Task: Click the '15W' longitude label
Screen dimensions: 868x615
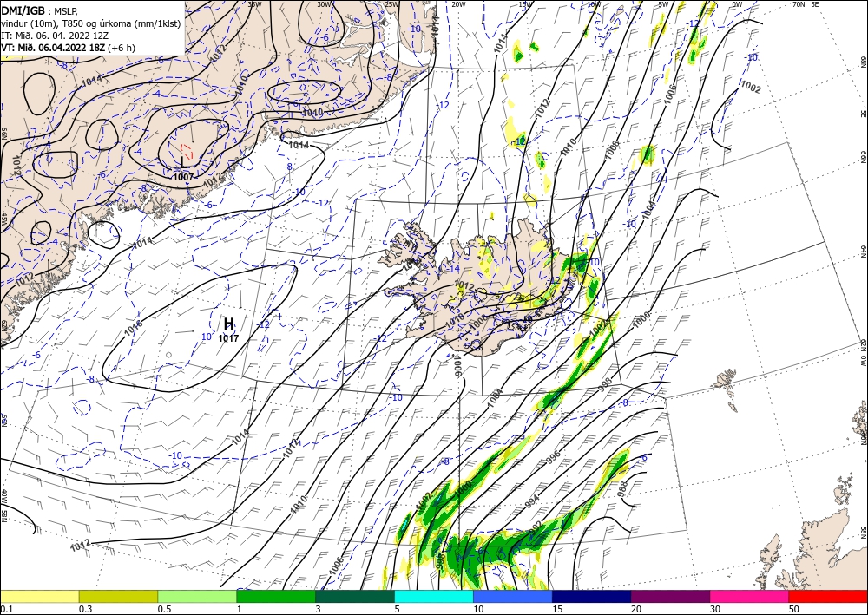Action: point(525,4)
